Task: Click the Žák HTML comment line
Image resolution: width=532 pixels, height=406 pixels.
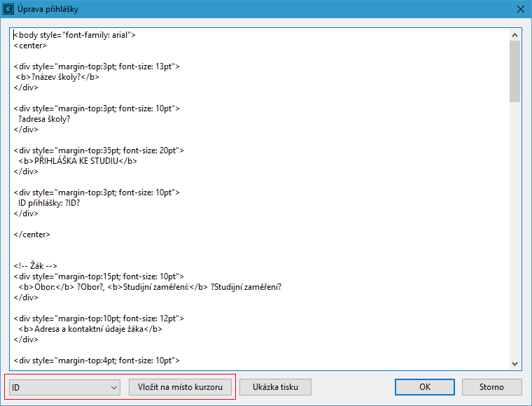Action: (35, 266)
